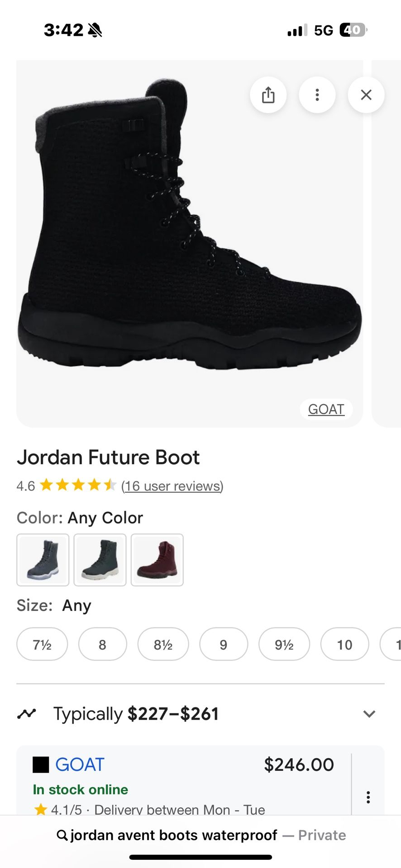Select size 8
401x868 pixels.
[x=102, y=644]
